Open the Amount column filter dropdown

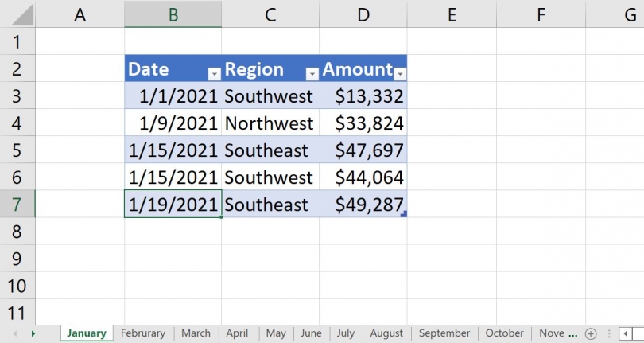(400, 73)
